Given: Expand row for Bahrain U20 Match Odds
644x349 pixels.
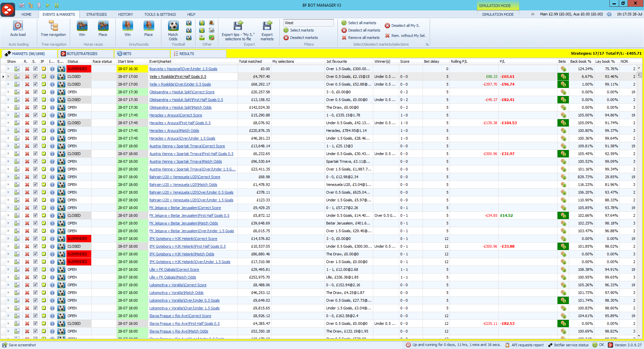Looking at the screenshot, I should (x=8, y=185).
